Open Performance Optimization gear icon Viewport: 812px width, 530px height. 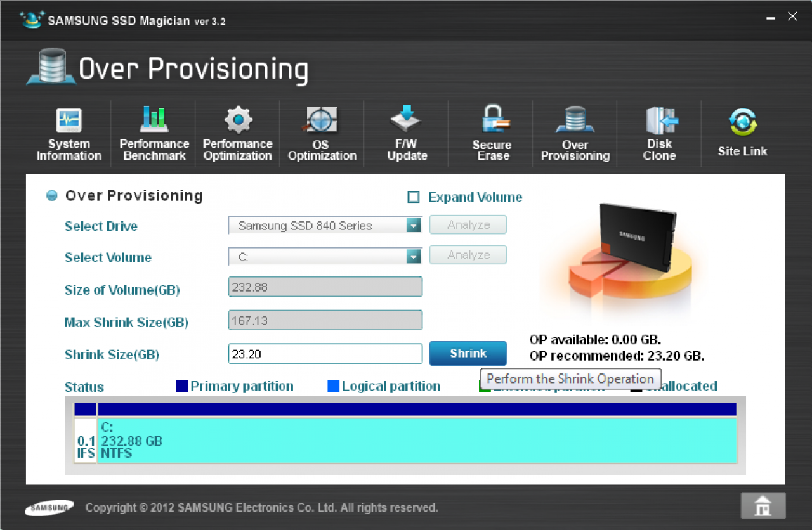pos(239,119)
